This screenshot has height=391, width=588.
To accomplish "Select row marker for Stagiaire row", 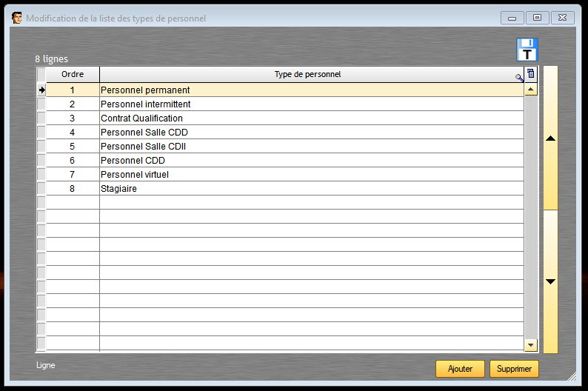I will pyautogui.click(x=41, y=188).
